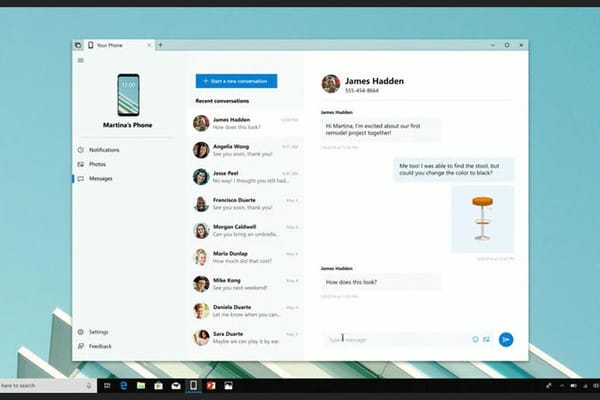The image size is (600, 400).
Task: Close the Your Phone tab
Action: pyautogui.click(x=149, y=45)
